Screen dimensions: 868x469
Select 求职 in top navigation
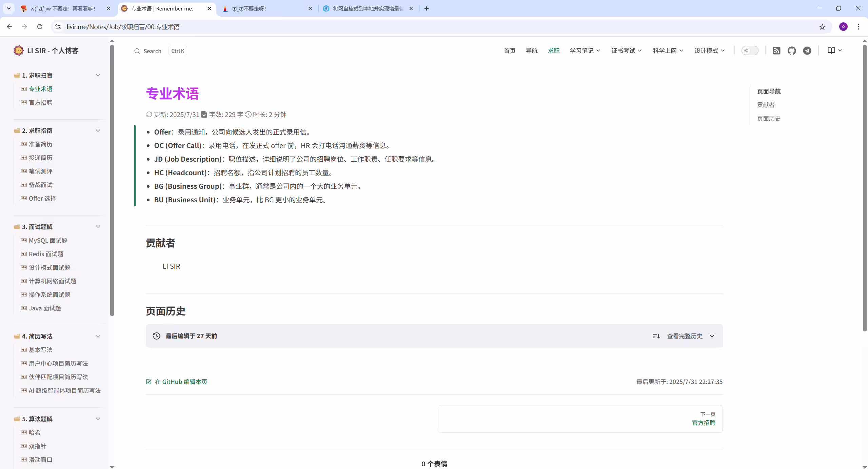pos(554,51)
